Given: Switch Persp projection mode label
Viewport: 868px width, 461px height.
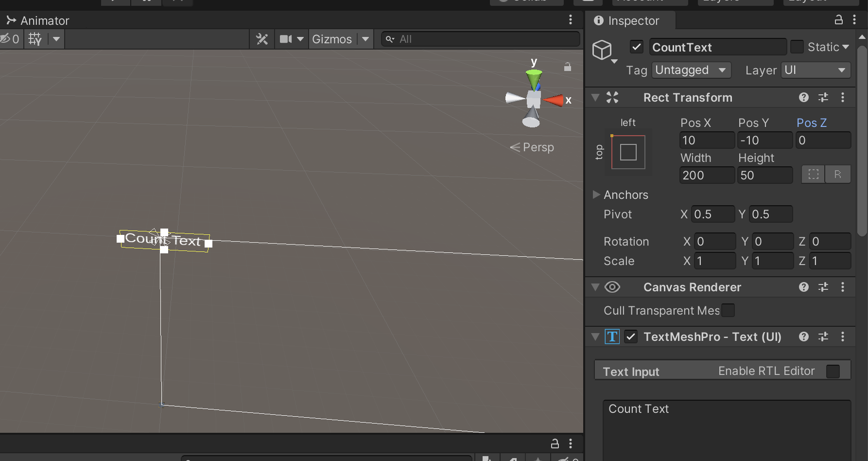Looking at the screenshot, I should tap(532, 147).
